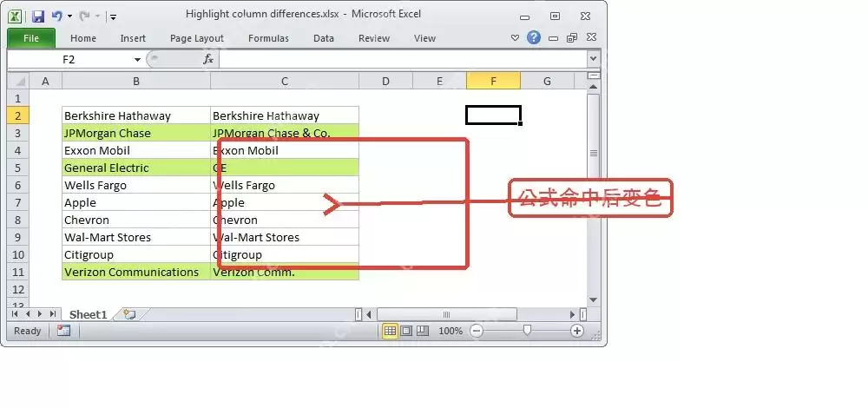Viewport: 868px width, 408px height.
Task: Select row 5 header
Action: click(17, 168)
